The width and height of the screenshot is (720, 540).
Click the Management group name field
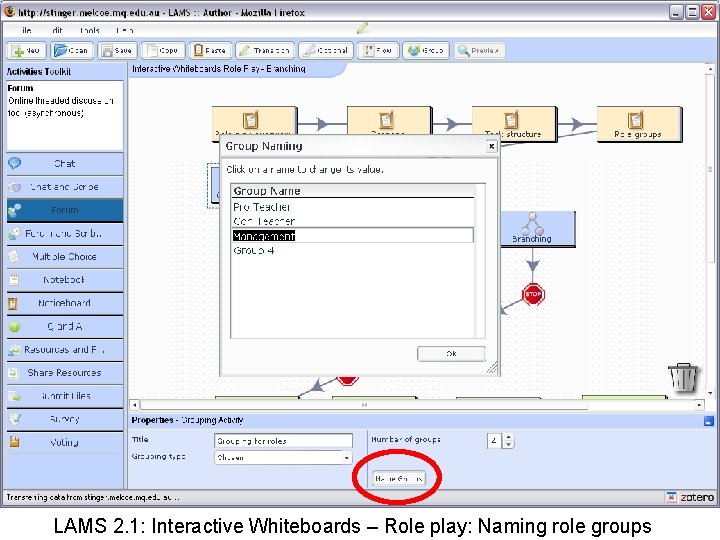353,236
